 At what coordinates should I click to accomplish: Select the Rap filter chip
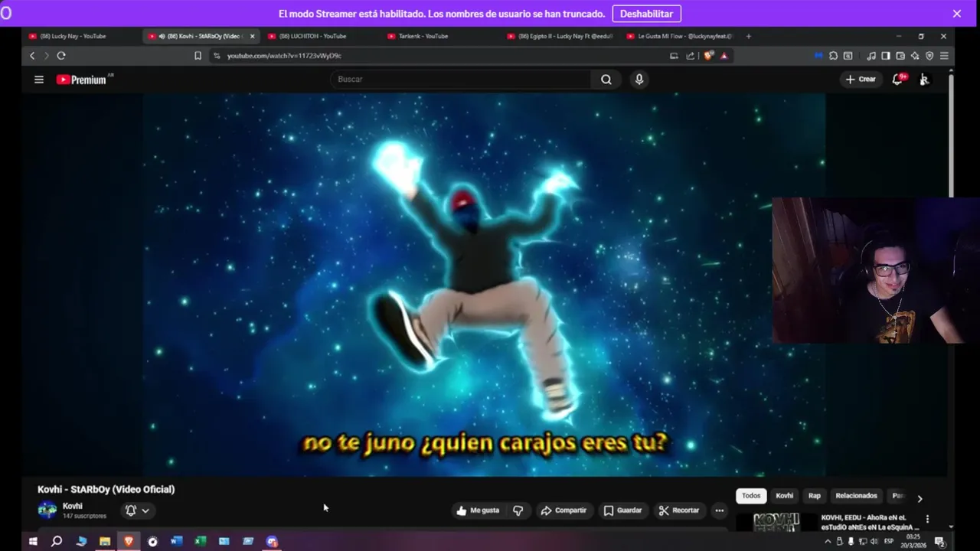[815, 496]
